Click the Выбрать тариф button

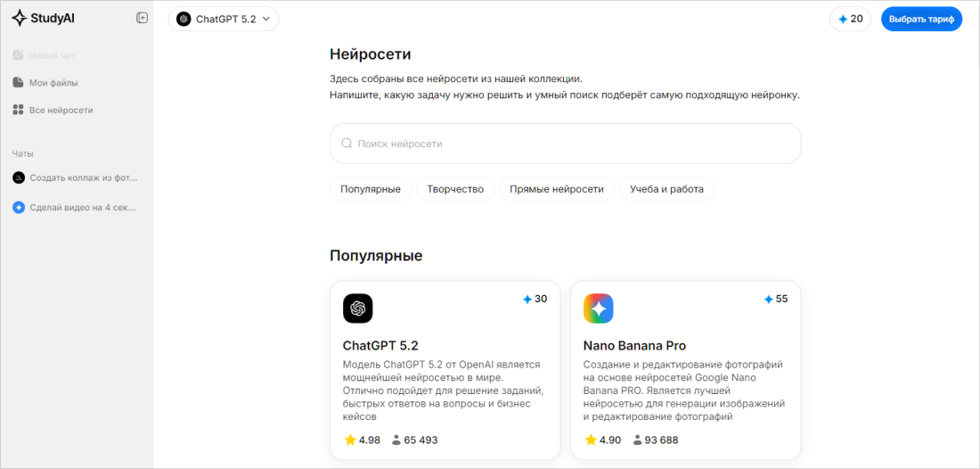pos(922,19)
